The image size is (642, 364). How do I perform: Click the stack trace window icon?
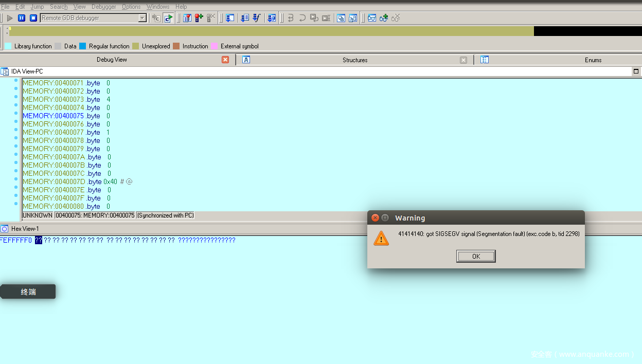pos(341,18)
